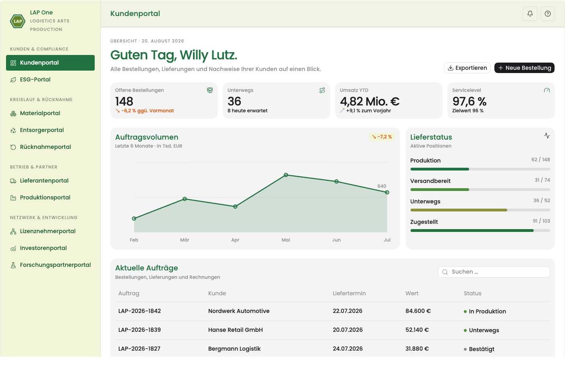This screenshot has height=392, width=565.
Task: Open the Umsatz YTD card
Action: point(389,101)
